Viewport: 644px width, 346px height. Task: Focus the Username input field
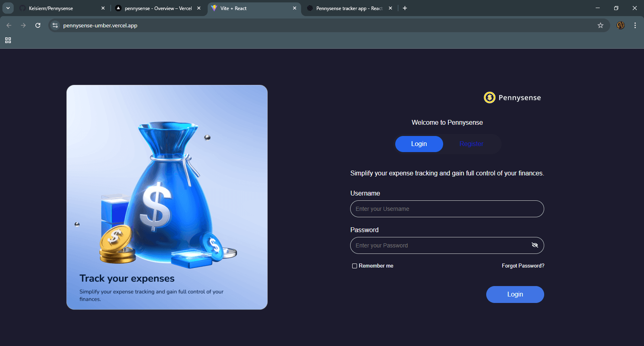tap(447, 209)
